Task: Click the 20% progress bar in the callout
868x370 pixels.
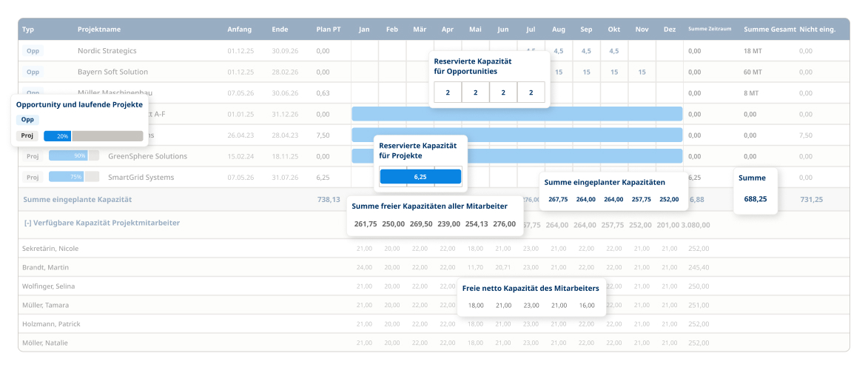Action: click(x=93, y=135)
